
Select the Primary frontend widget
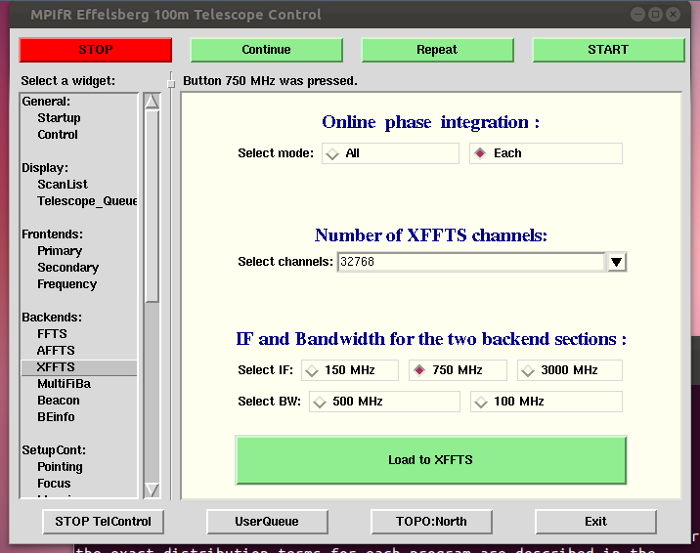tap(60, 251)
